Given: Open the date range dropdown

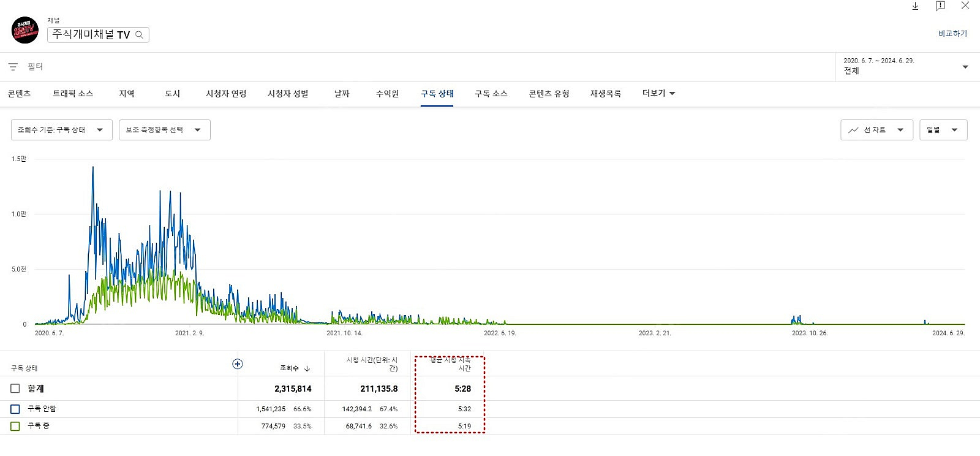Looking at the screenshot, I should tap(965, 67).
